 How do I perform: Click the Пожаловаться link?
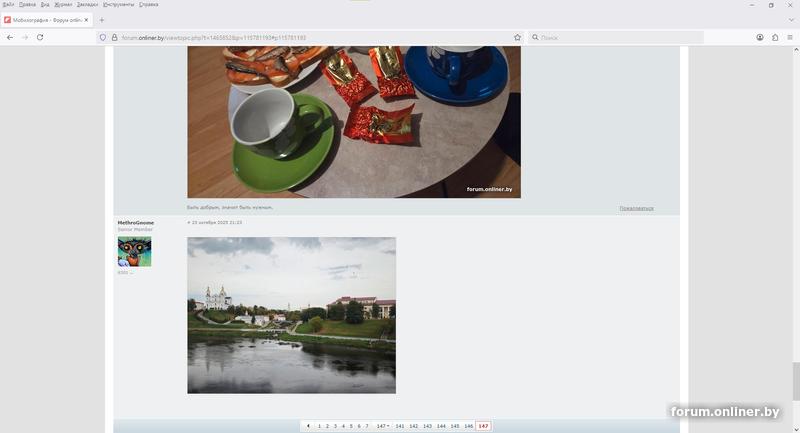pyautogui.click(x=636, y=208)
